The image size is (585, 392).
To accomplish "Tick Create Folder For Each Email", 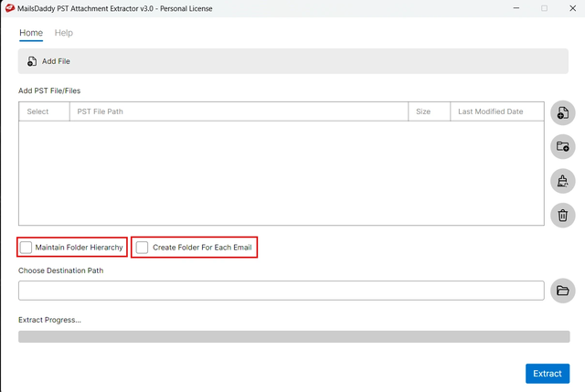I will pyautogui.click(x=142, y=248).
